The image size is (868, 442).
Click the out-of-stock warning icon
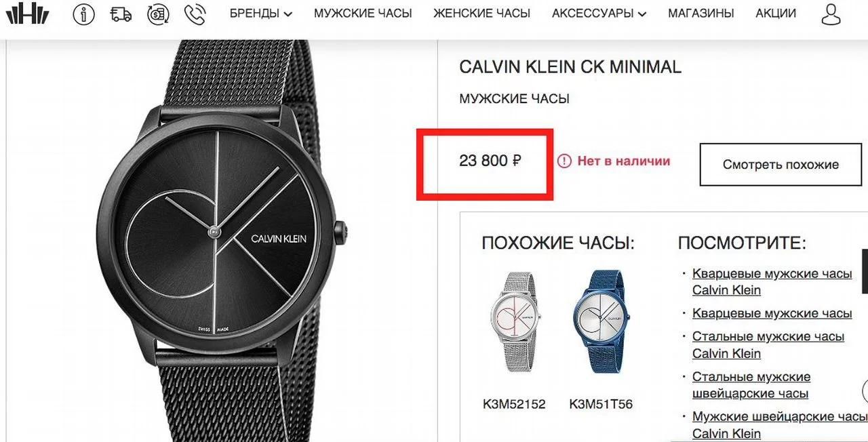click(564, 161)
